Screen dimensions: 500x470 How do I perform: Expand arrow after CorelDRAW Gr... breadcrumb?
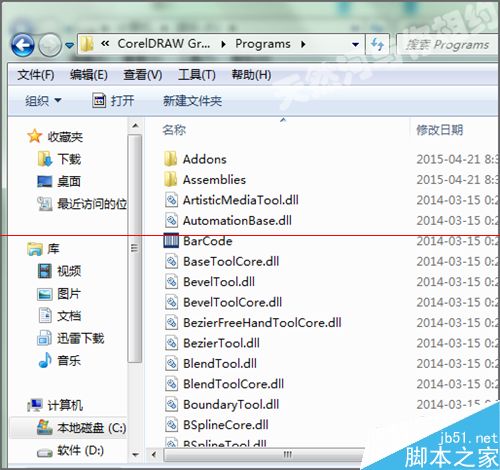tap(223, 44)
